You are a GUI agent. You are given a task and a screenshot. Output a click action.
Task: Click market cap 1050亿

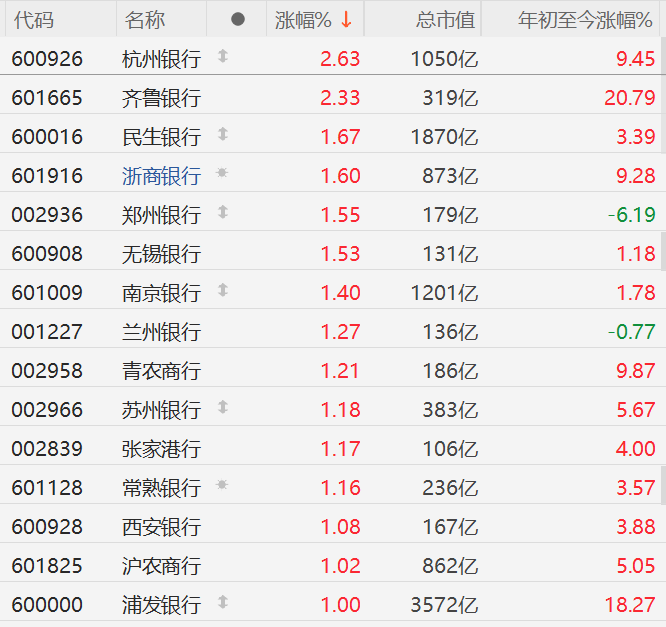tap(444, 59)
